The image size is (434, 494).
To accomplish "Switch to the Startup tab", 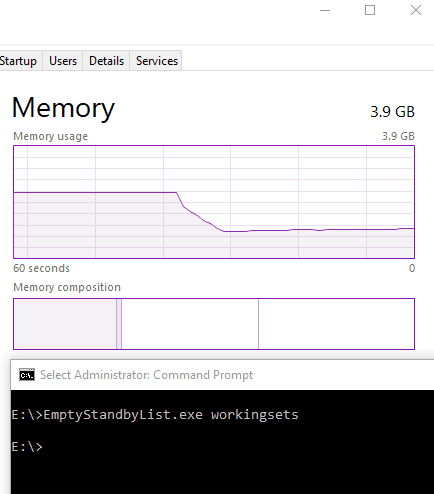I will point(20,61).
